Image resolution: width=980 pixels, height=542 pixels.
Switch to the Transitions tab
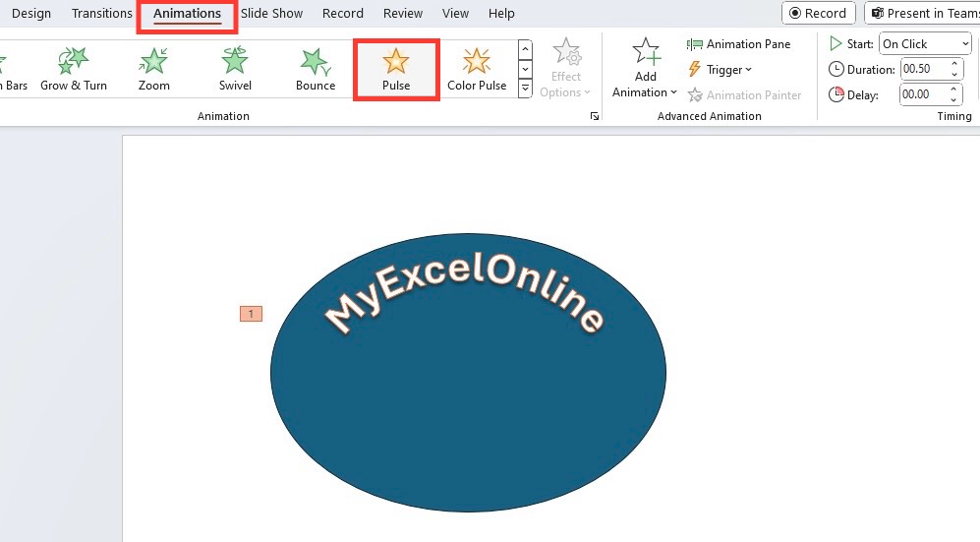point(102,13)
